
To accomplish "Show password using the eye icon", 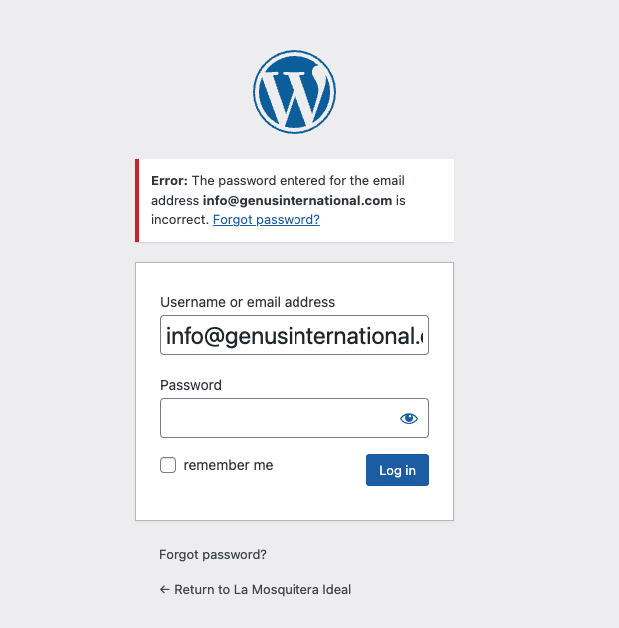I will click(409, 419).
